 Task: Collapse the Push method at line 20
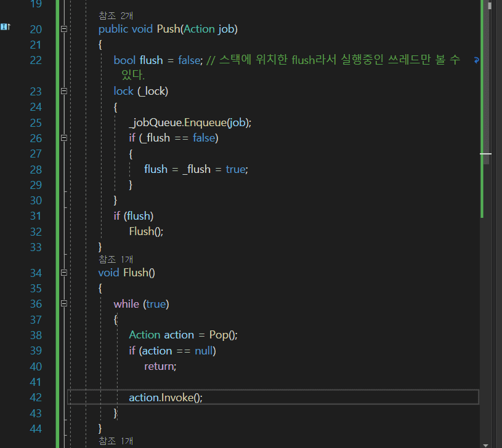click(x=64, y=29)
